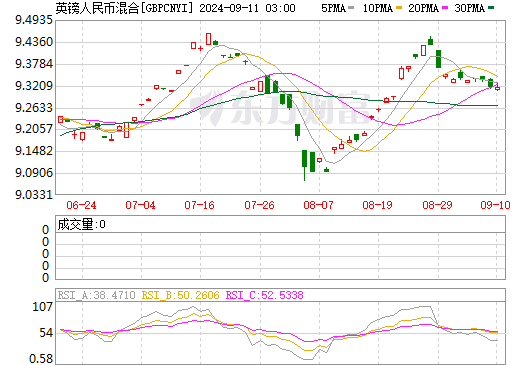
Task: Click the 06-24 date axis label
Action: (x=81, y=205)
